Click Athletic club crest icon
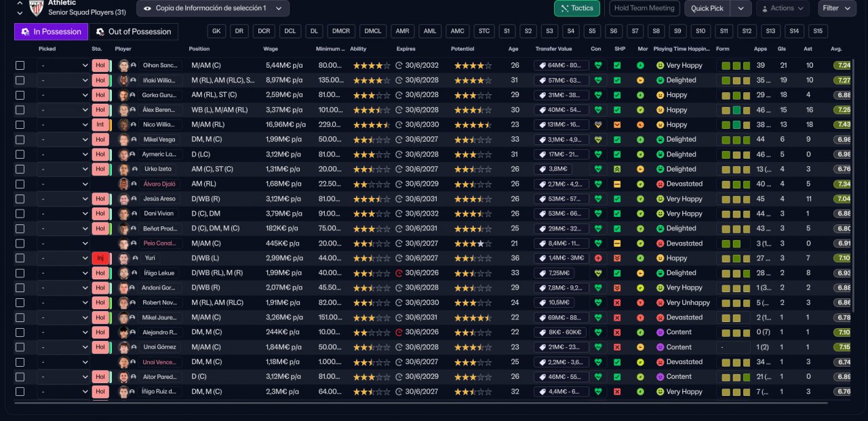Viewport: 868px width, 421px height. 37,7
